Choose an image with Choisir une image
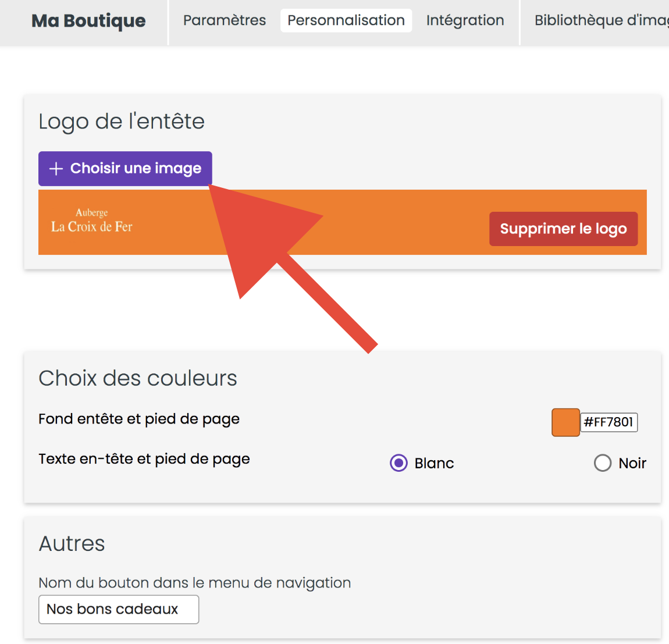The height and width of the screenshot is (644, 669). point(125,169)
